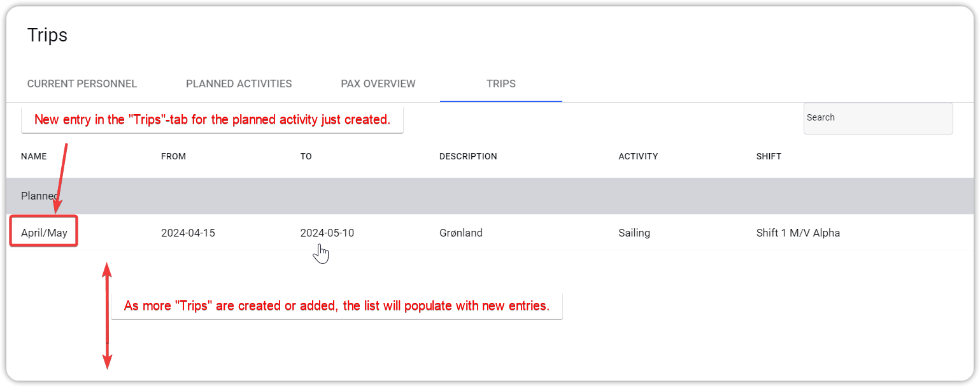Open the April/May trip entry
This screenshot has width=980, height=387.
point(44,233)
